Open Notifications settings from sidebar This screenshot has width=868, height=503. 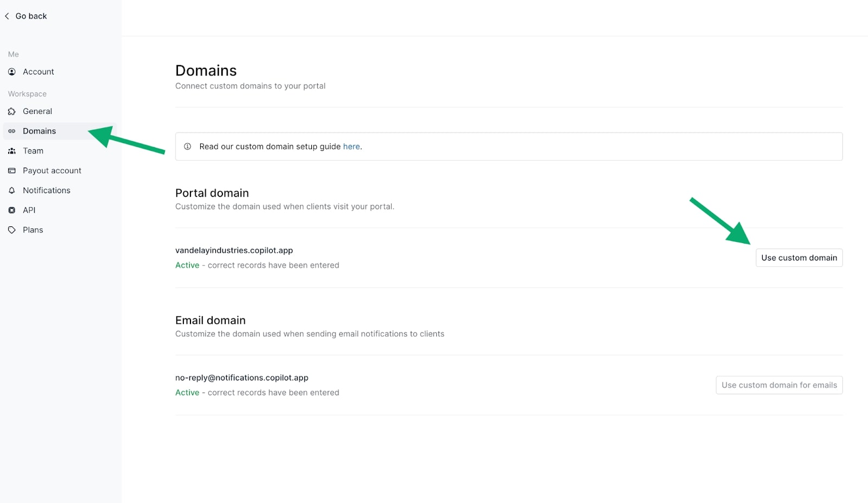pos(46,190)
